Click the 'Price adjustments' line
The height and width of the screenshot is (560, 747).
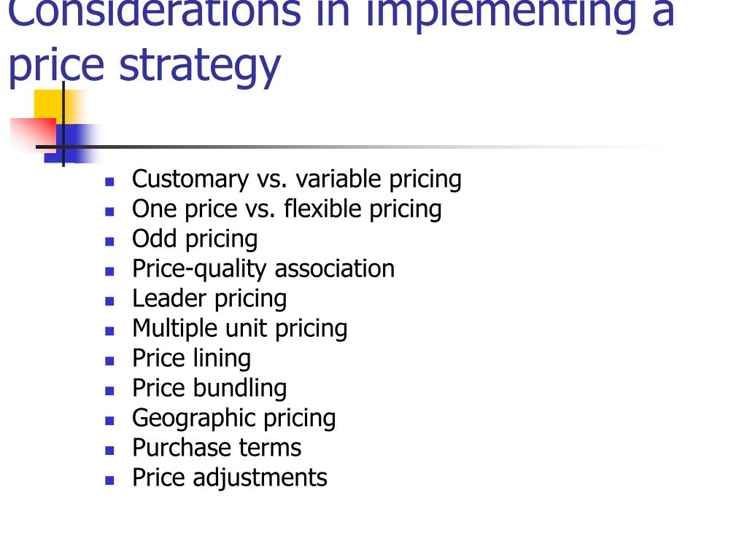coord(230,478)
